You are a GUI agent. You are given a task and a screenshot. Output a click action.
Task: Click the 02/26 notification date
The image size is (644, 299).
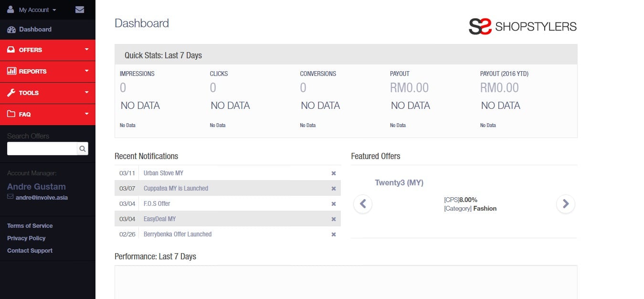127,234
